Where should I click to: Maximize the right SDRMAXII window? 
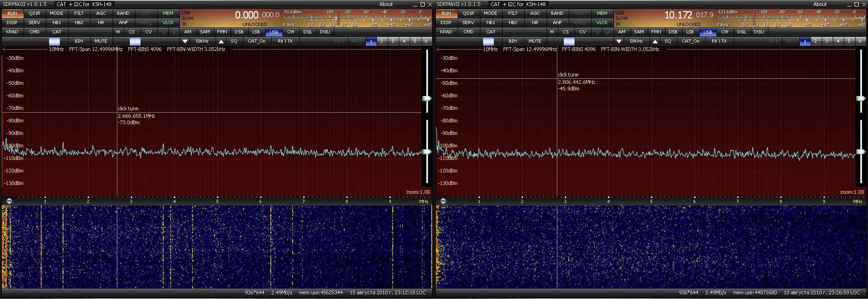coord(856,4)
